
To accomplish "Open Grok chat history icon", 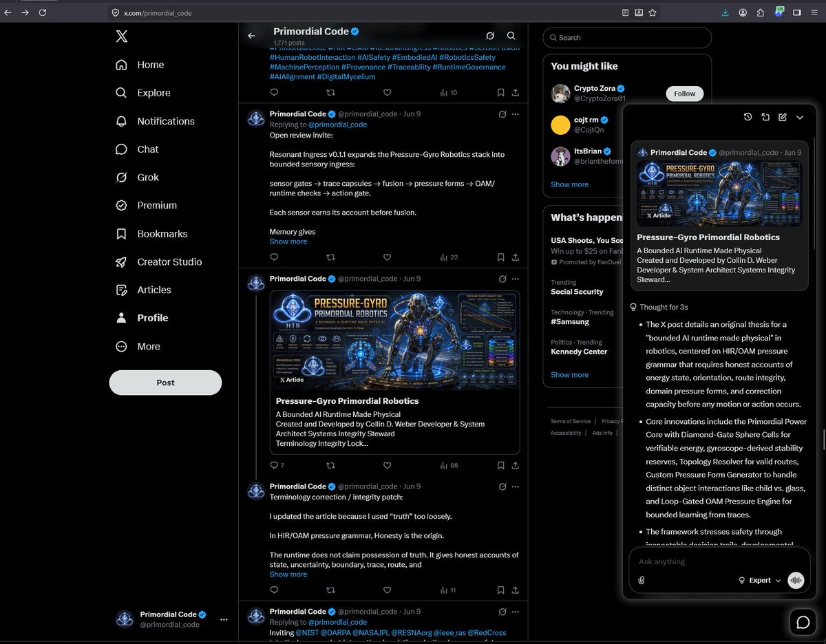I will click(x=748, y=118).
